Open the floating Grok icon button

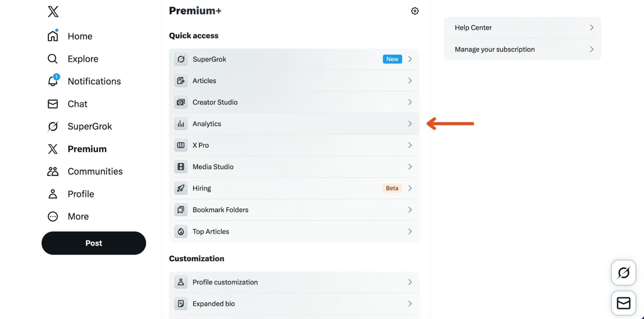coord(623,273)
